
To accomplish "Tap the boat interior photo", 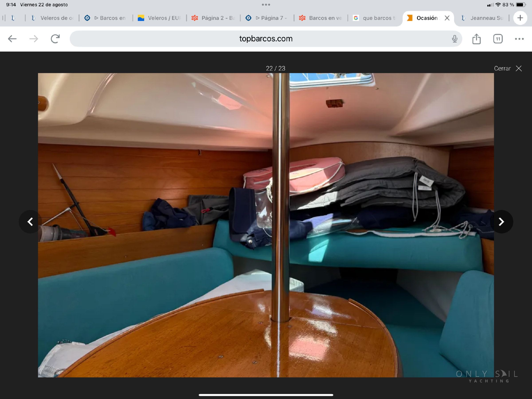I will 266,225.
